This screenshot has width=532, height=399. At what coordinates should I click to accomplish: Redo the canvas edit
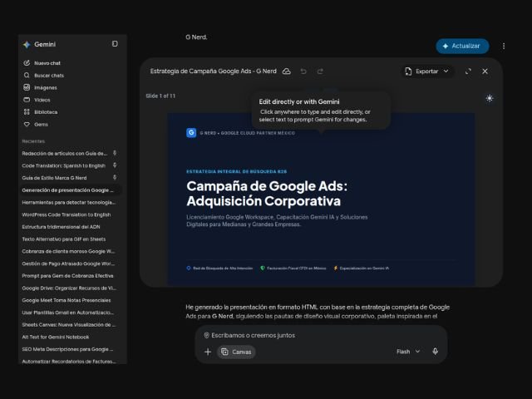pos(320,71)
